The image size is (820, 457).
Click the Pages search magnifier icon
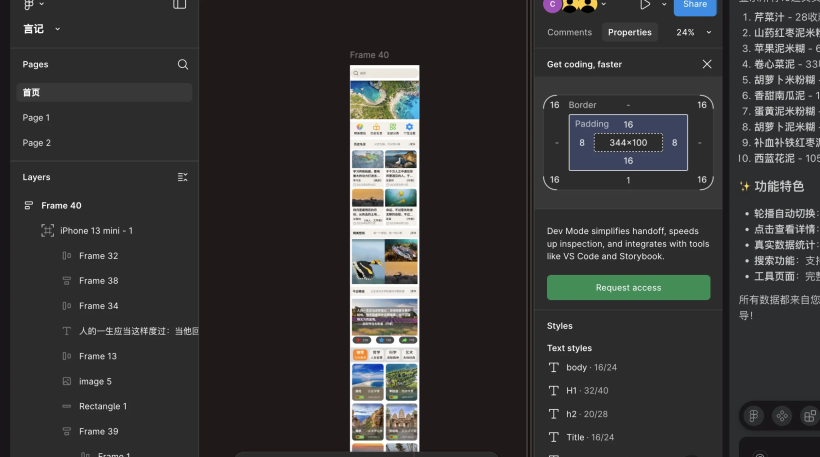(183, 64)
